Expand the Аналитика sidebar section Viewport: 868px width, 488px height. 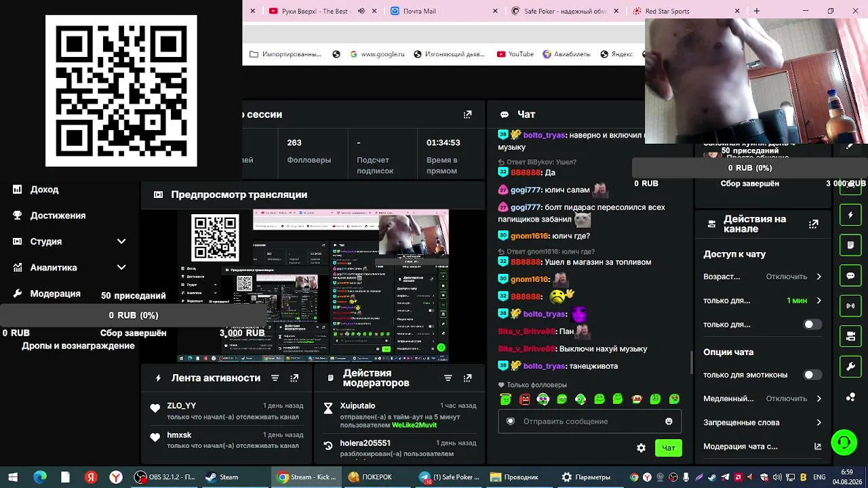(x=121, y=268)
